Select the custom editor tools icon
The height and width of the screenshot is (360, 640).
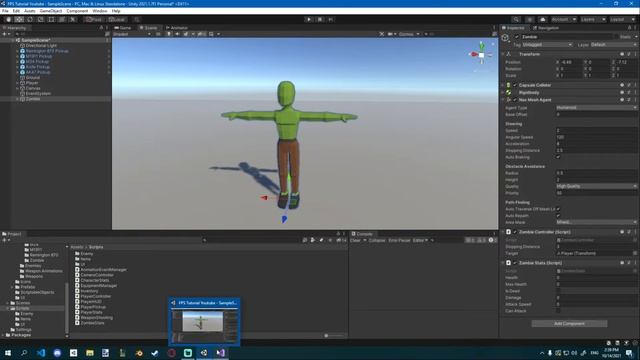[x=73, y=19]
